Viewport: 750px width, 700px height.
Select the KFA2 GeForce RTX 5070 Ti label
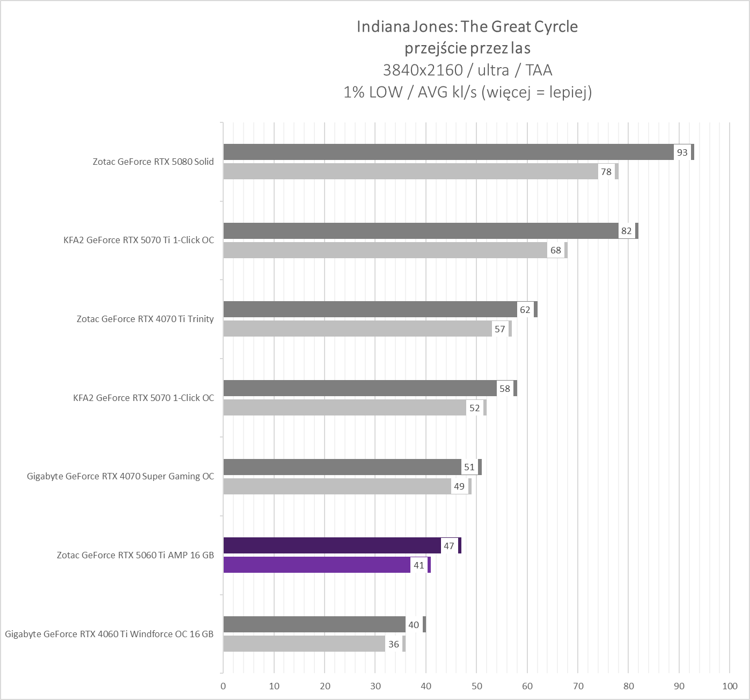click(x=138, y=240)
